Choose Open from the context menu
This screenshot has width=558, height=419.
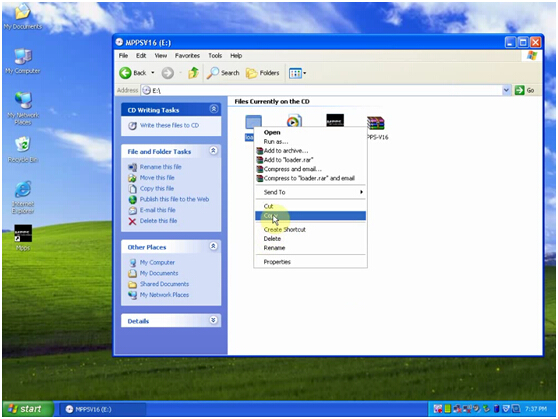[310, 132]
